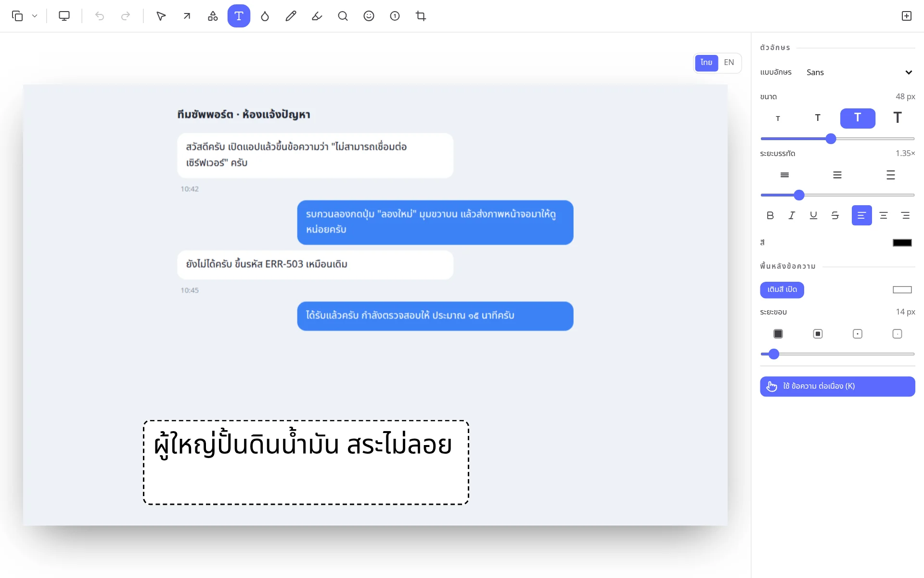Select the emoji sticker tool
924x578 pixels.
pyautogui.click(x=369, y=16)
